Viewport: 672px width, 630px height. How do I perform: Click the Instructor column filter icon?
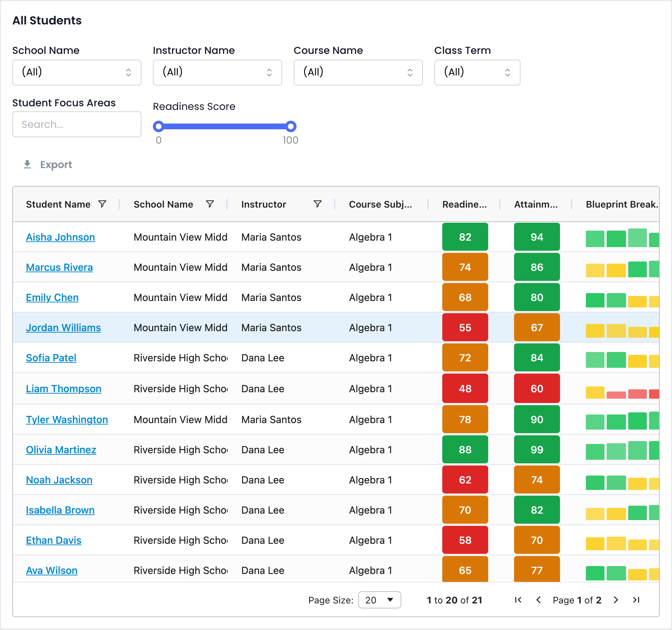(x=318, y=204)
